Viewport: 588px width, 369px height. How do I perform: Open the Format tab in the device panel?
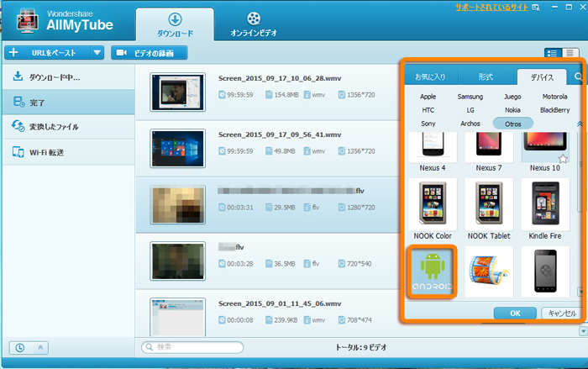486,77
